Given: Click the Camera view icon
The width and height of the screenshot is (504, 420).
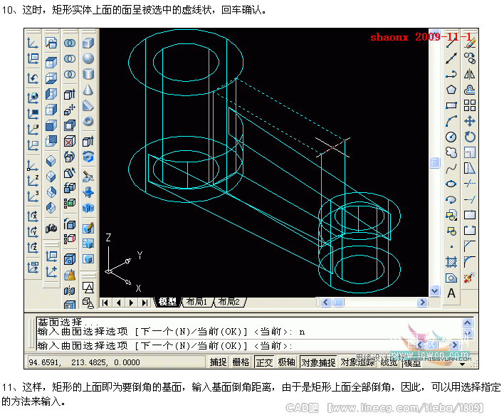Looking at the screenshot, I should (51, 229).
